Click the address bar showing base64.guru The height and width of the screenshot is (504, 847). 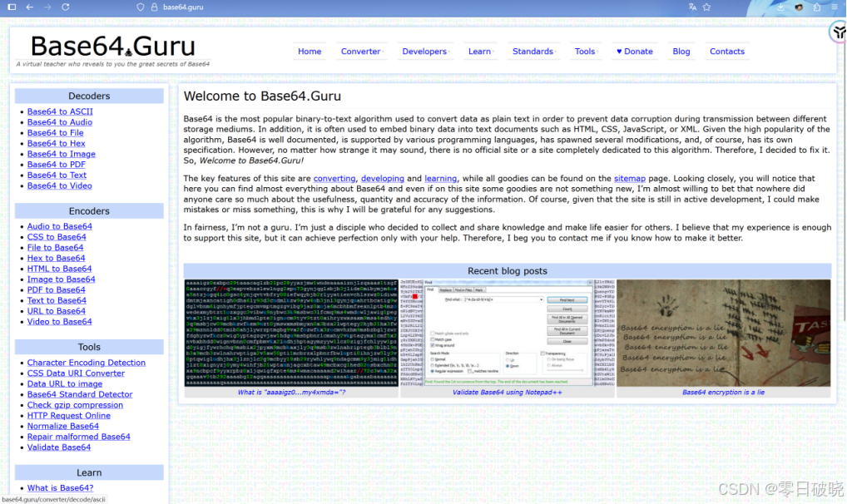183,7
